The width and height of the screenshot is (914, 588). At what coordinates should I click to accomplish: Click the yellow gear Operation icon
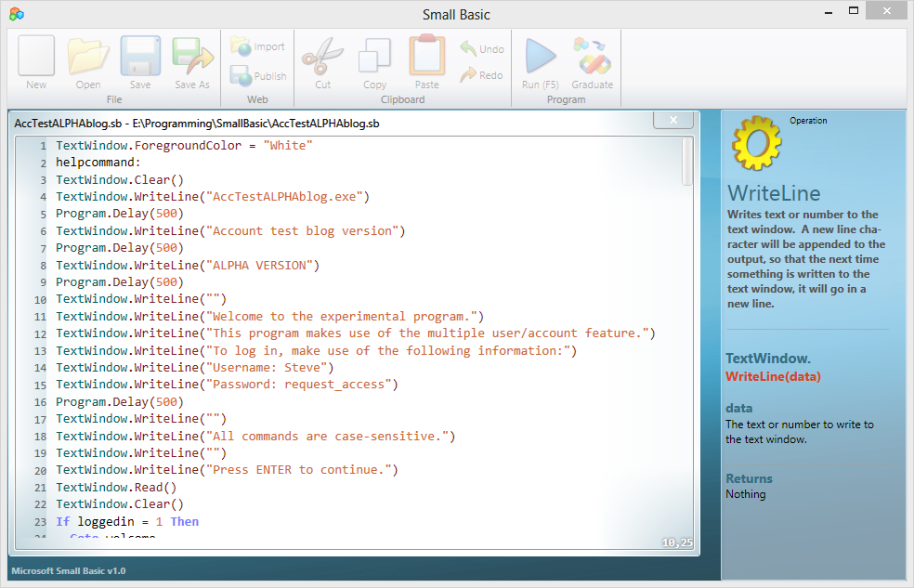pyautogui.click(x=756, y=143)
